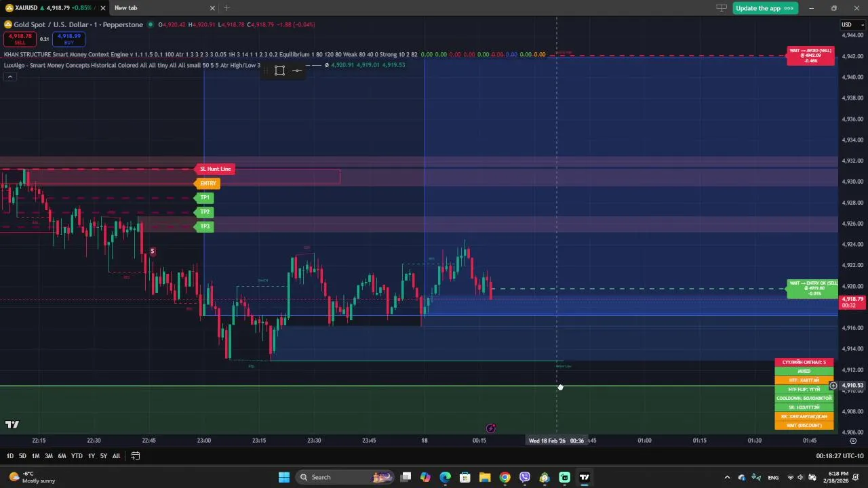The height and width of the screenshot is (488, 868).
Task: Click the orange ENTRY label
Action: (x=208, y=183)
